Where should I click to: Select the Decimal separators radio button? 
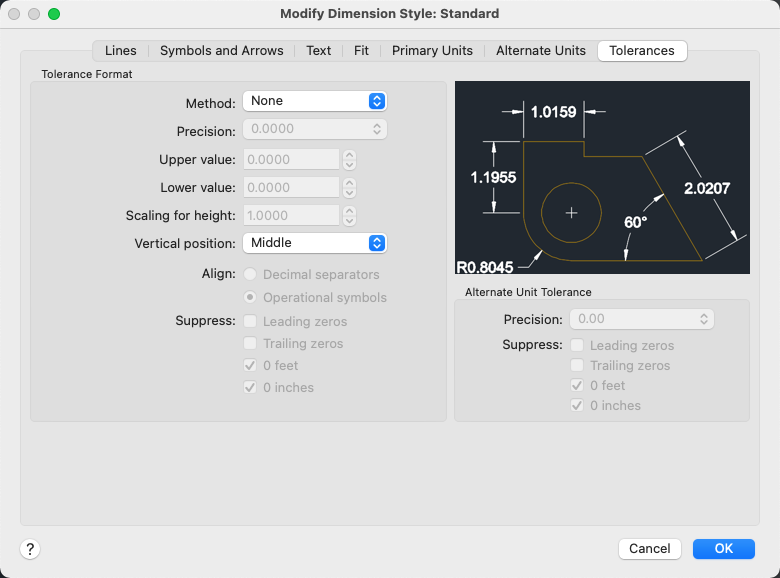coord(250,274)
